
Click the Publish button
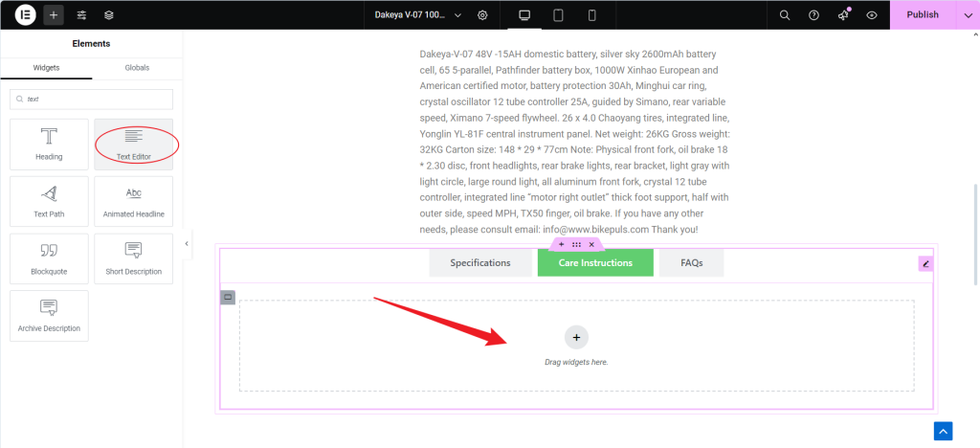click(x=922, y=15)
